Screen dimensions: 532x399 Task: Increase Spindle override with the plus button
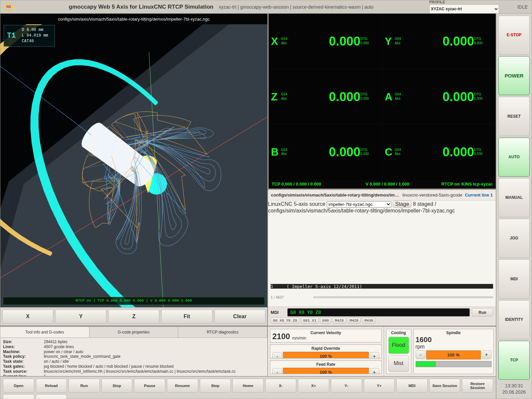(x=486, y=355)
